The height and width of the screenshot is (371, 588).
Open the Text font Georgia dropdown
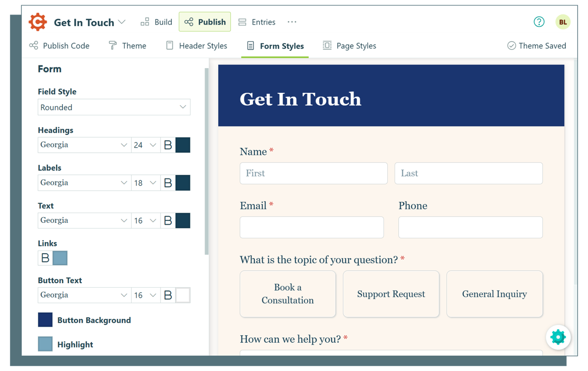[84, 221]
